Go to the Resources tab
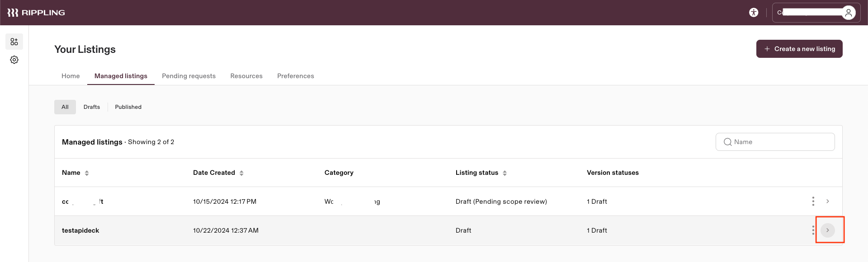 click(x=246, y=76)
